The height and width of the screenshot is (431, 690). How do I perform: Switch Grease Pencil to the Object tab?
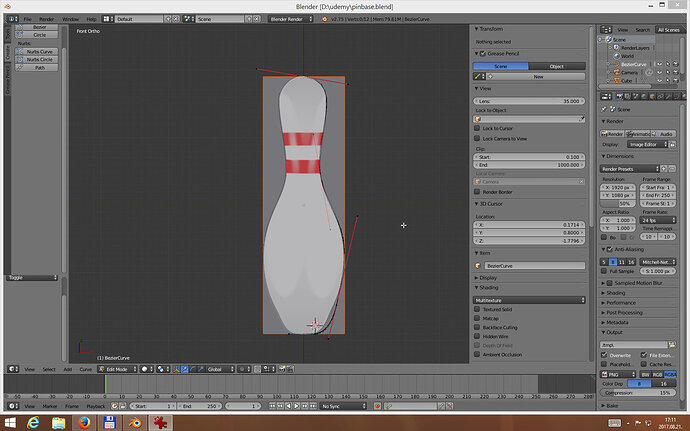point(557,66)
